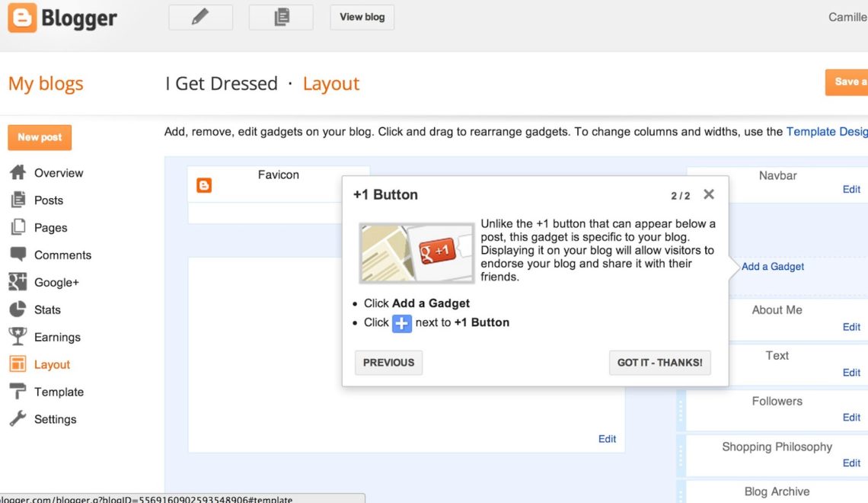Click Edit in the main blog posts area

pyautogui.click(x=608, y=439)
